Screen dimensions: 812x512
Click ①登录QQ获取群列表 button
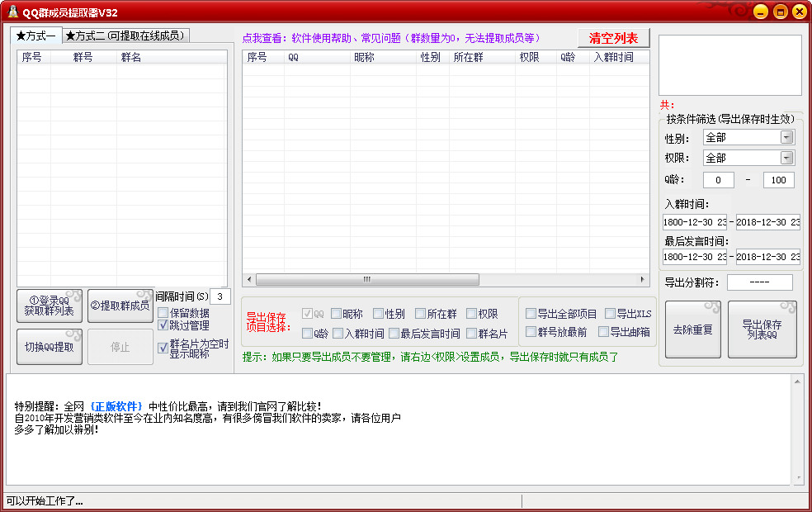click(50, 306)
